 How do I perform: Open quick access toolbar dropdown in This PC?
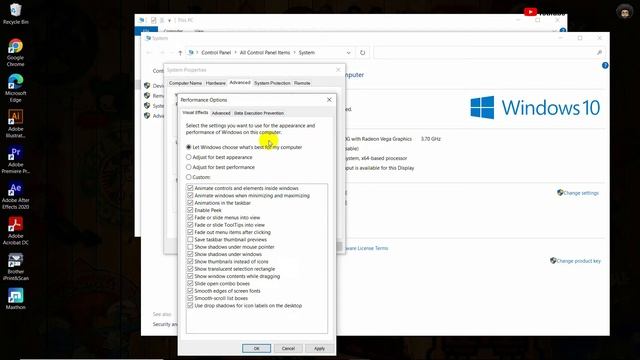(x=169, y=20)
